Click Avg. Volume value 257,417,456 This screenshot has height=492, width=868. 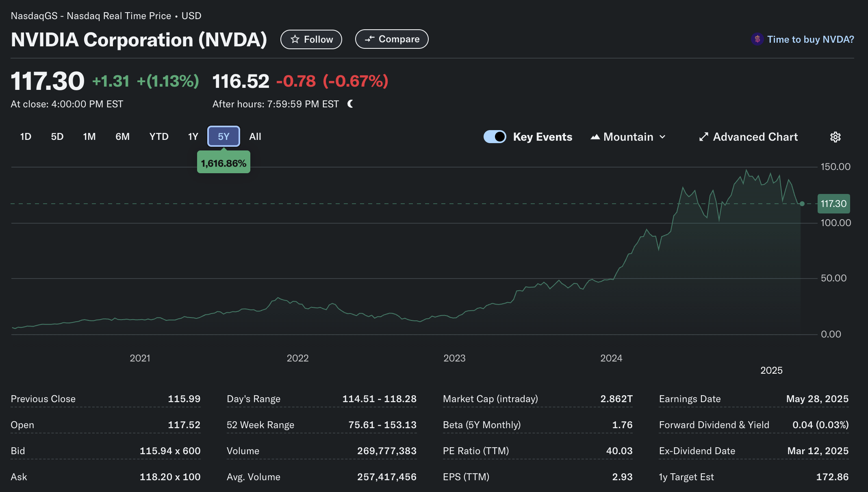click(387, 477)
